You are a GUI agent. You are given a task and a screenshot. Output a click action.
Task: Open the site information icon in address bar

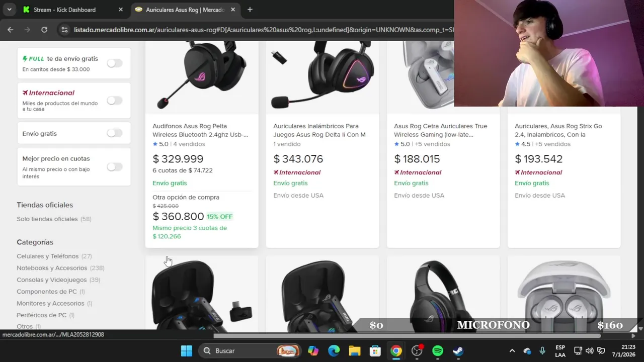pyautogui.click(x=64, y=30)
